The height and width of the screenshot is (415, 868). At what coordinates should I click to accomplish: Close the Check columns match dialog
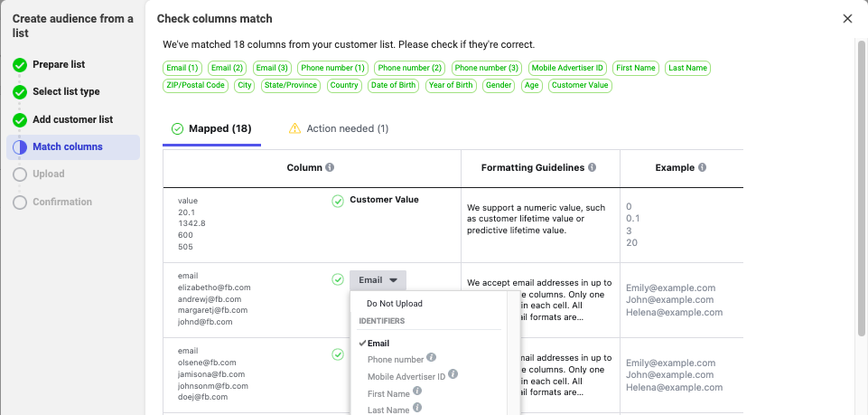pyautogui.click(x=847, y=19)
